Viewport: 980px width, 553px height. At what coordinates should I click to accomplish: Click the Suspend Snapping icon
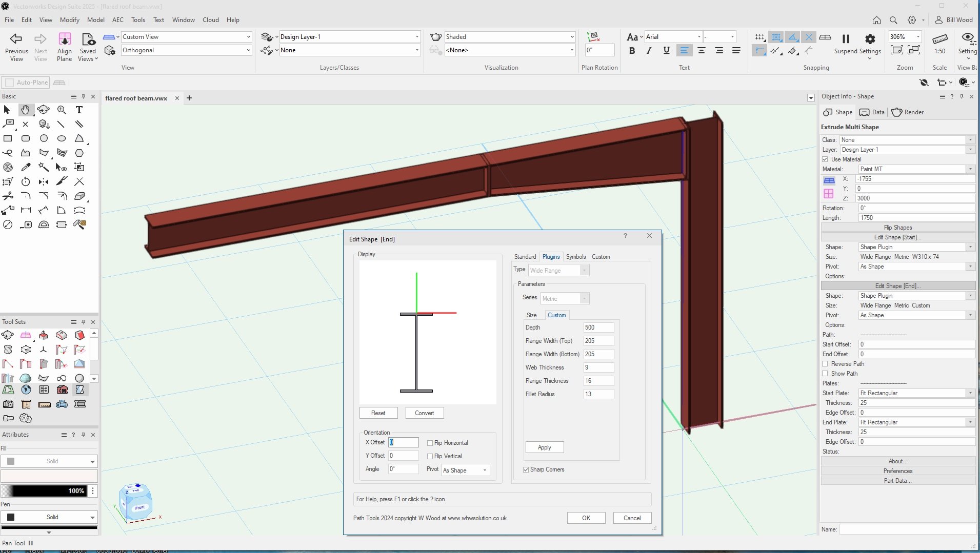[x=846, y=39]
